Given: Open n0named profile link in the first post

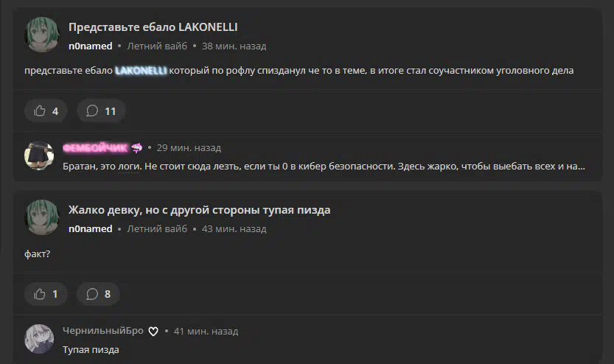Looking at the screenshot, I should (x=91, y=46).
